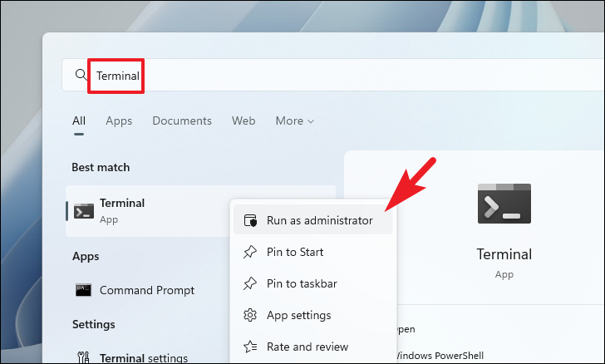Viewport: 605px width, 364px height.
Task: Click the Terminal settings tools icon
Action: 83,357
